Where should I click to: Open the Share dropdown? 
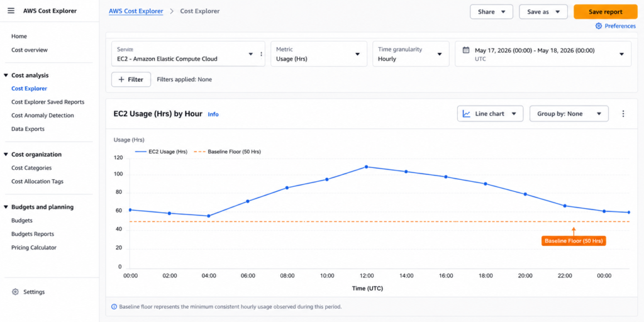coord(491,12)
